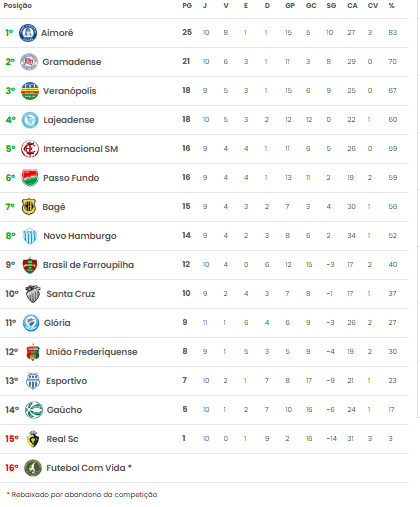The width and height of the screenshot is (420, 507).
Task: Open the Novo Hamburgo striped badge
Action: pos(30,236)
